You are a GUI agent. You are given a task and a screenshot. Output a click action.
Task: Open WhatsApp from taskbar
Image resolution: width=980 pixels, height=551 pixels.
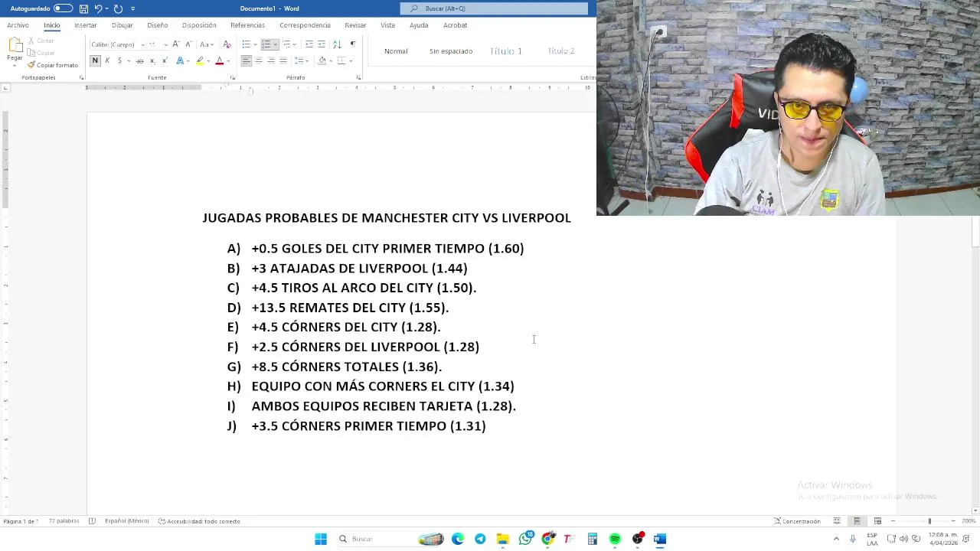(x=525, y=539)
